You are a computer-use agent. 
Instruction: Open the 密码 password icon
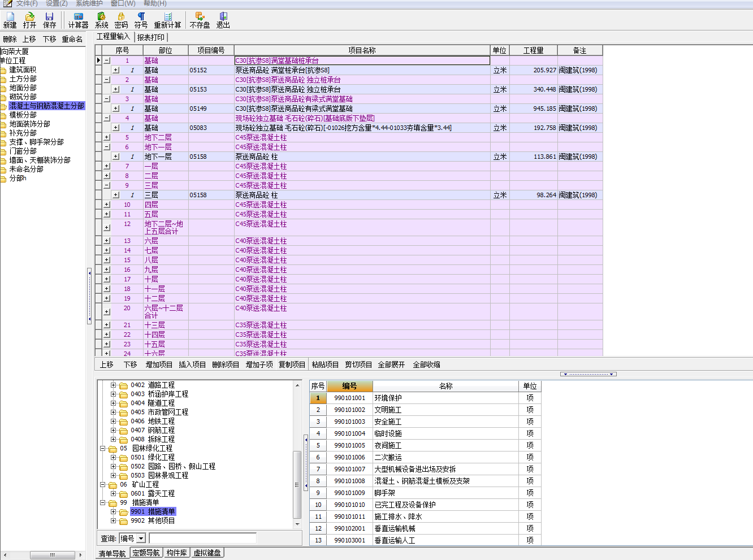(121, 20)
